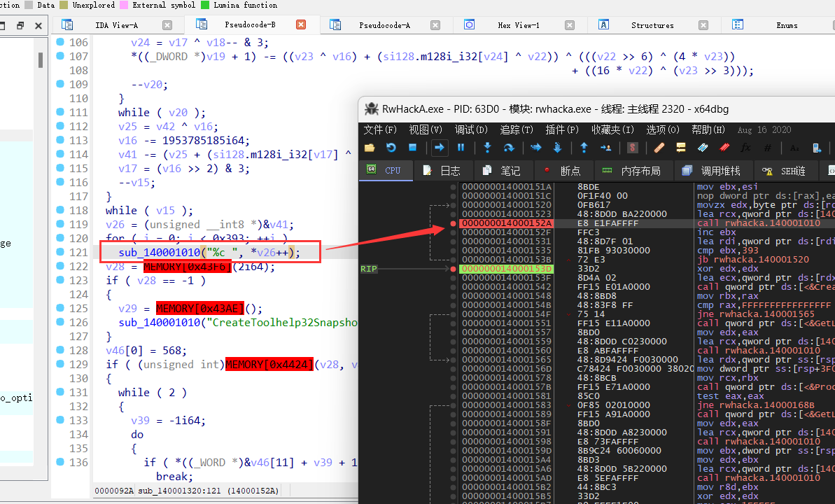This screenshot has width=835, height=504.
Task: Open the intermodular calls icon
Action: 816,148
